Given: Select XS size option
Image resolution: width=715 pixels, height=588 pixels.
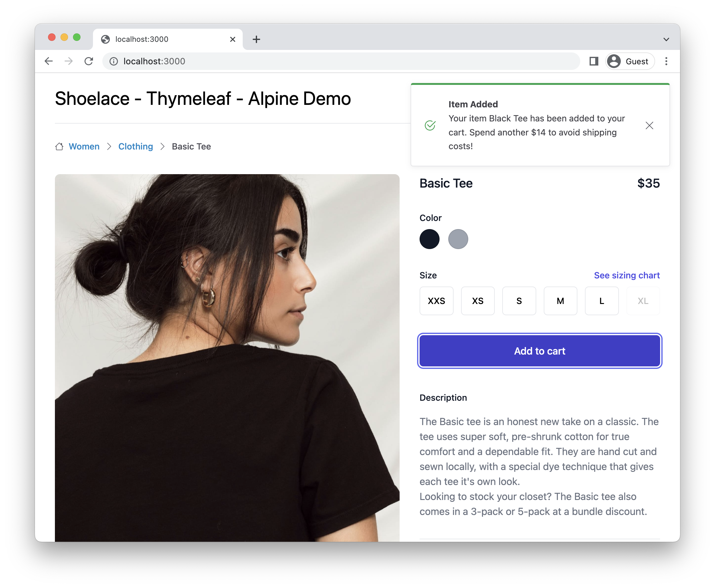Looking at the screenshot, I should [478, 301].
